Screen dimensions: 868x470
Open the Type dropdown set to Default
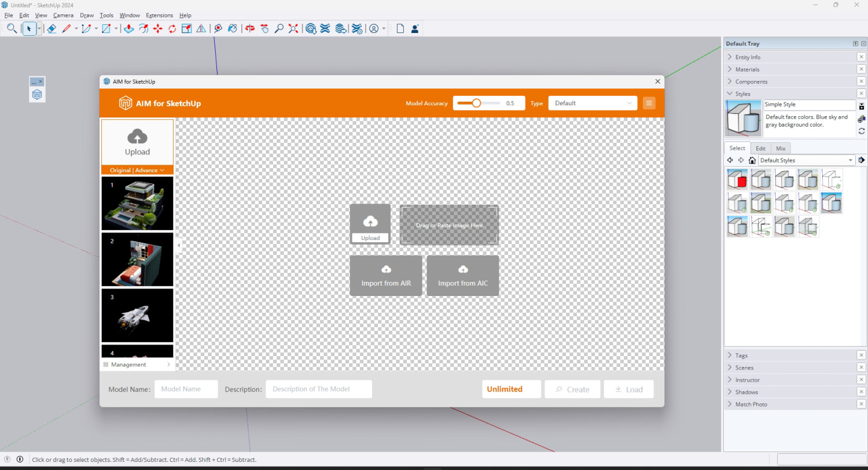pyautogui.click(x=593, y=103)
